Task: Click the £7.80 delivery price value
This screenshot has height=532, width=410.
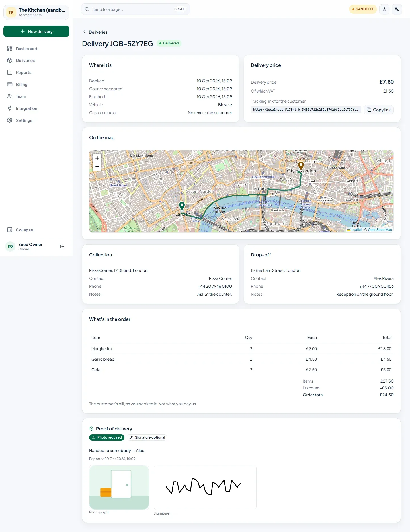Action: click(386, 82)
